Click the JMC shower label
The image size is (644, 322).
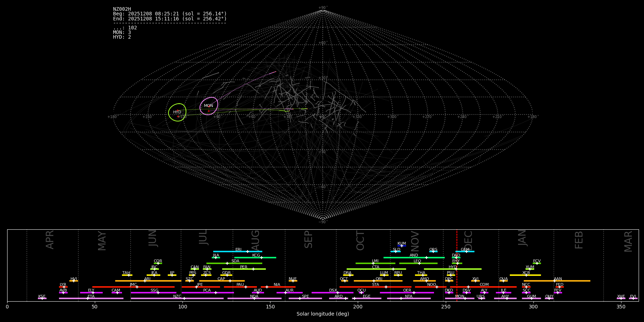pyautogui.click(x=133, y=285)
